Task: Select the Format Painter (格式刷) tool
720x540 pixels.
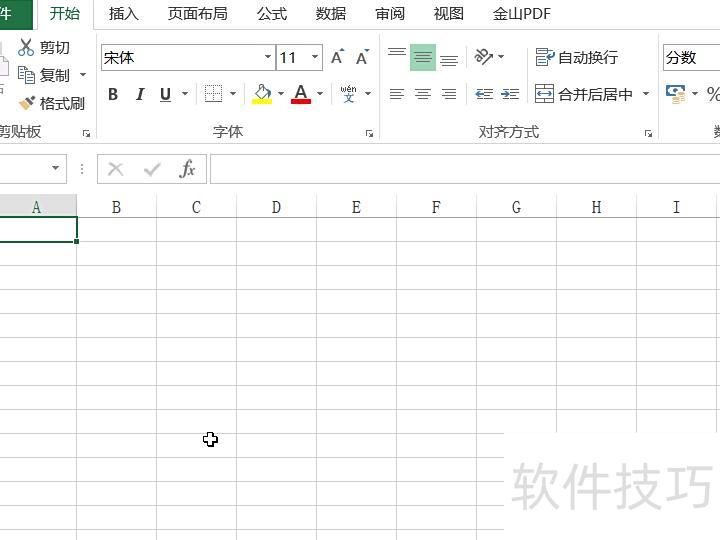Action: [51, 103]
